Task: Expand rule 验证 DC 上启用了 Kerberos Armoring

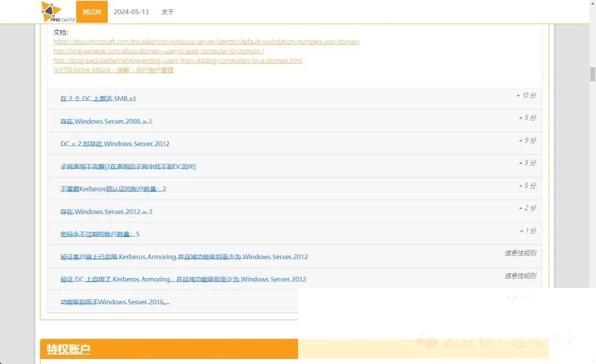Action: tap(183, 279)
